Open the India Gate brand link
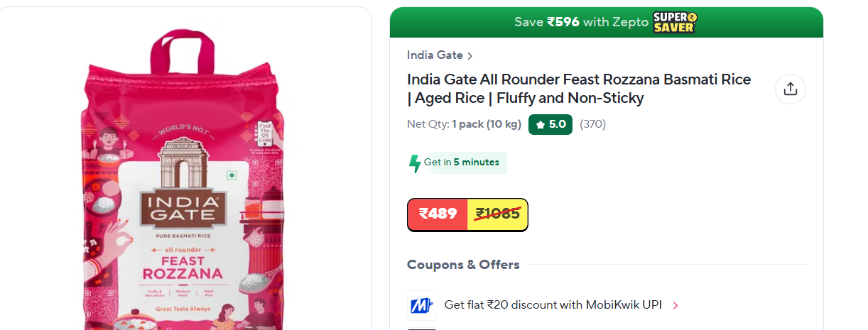Viewport: 868px width, 330px height. click(435, 55)
